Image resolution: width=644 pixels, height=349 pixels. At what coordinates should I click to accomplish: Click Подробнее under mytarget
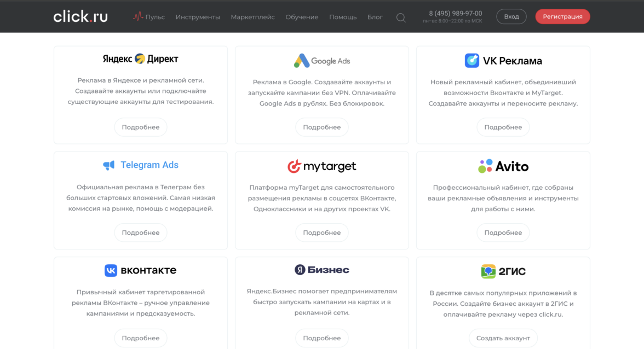tap(322, 232)
